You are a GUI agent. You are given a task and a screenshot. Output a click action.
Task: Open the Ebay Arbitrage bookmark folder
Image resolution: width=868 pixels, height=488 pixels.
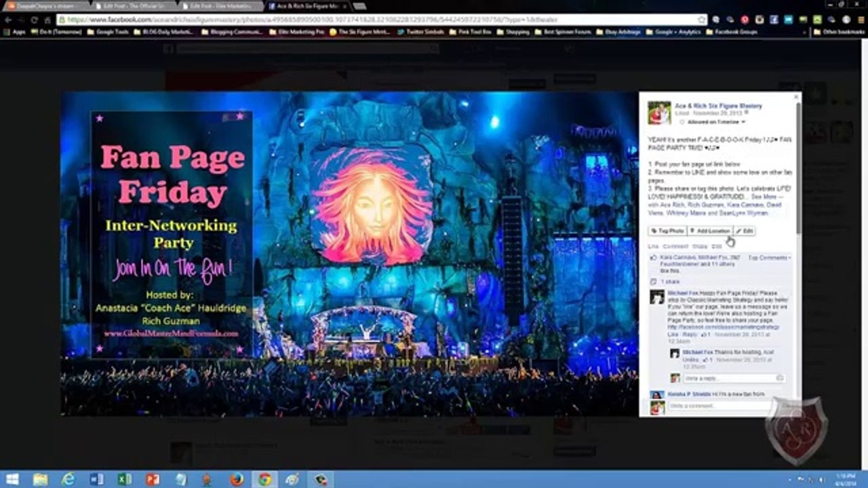620,32
